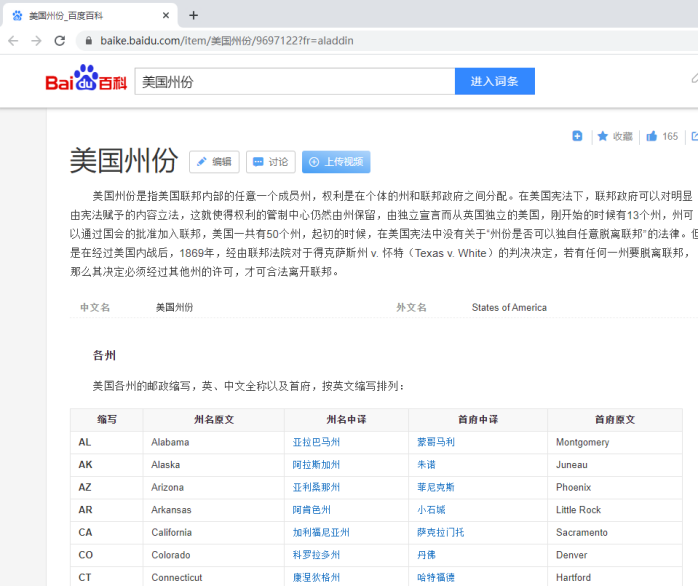
Task: Click the 编辑 edit button
Action: [x=214, y=162]
